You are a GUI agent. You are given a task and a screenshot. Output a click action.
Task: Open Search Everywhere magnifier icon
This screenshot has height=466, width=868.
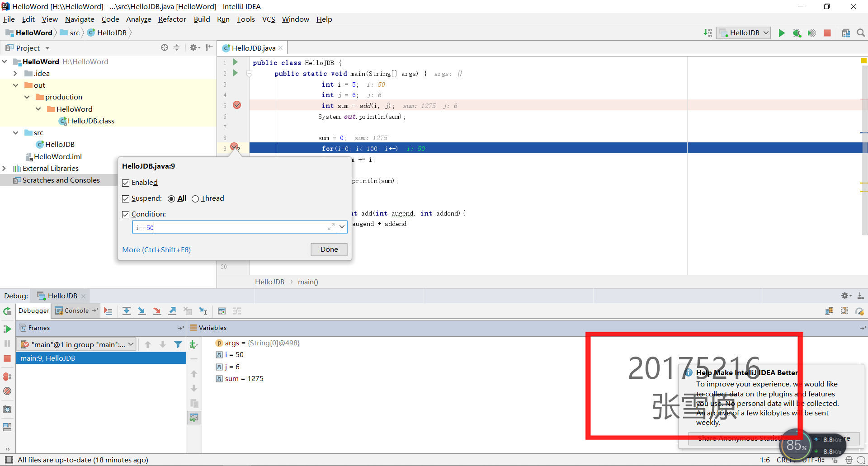click(861, 33)
